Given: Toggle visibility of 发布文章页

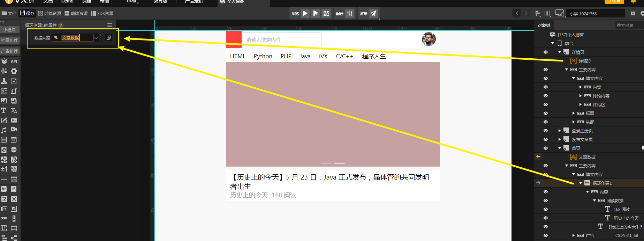Looking at the screenshot, I should point(546,139).
